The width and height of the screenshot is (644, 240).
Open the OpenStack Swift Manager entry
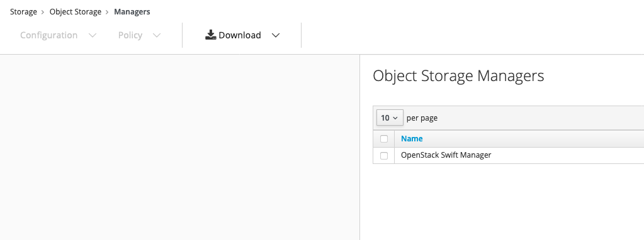click(446, 155)
